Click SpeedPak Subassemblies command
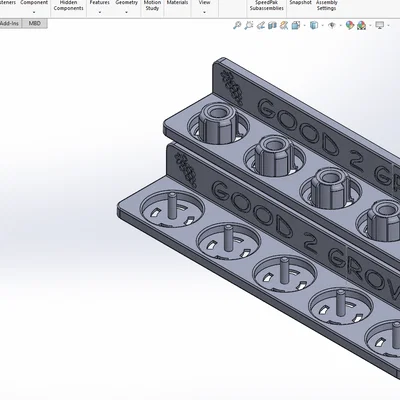 click(267, 5)
